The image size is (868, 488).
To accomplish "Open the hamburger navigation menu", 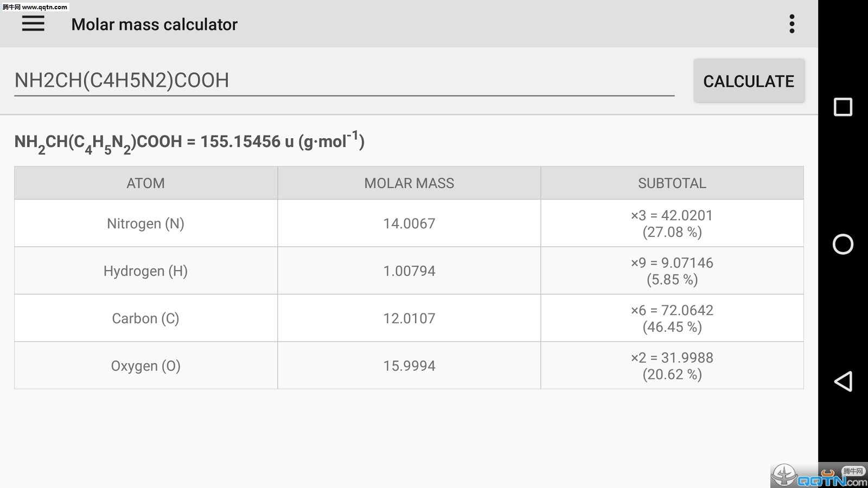I will coord(33,24).
